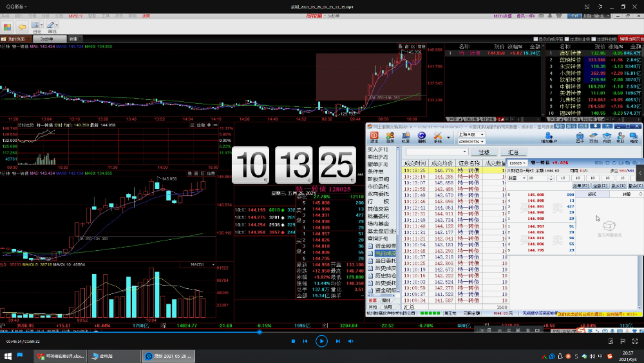Screen dimensions: 644x363
Task: Open the 上海A股 market dropdown
Action: click(x=471, y=134)
